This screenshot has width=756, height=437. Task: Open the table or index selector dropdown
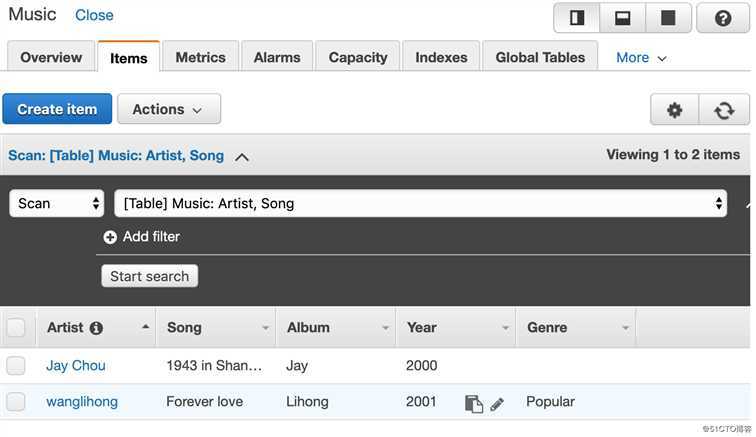click(420, 203)
